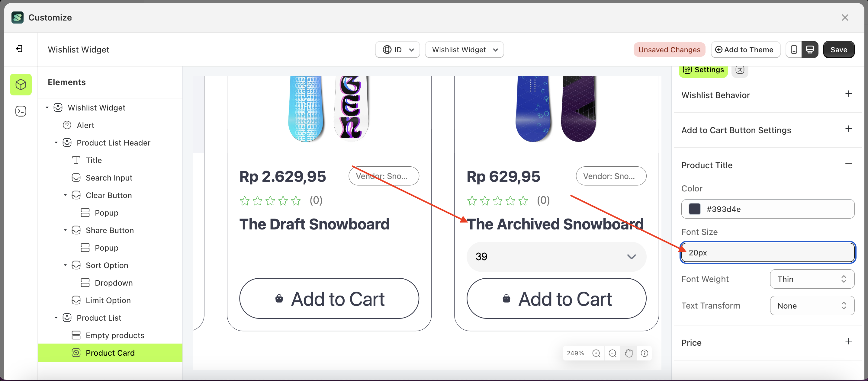Select the hand pan tool
The image size is (868, 381).
tap(628, 353)
